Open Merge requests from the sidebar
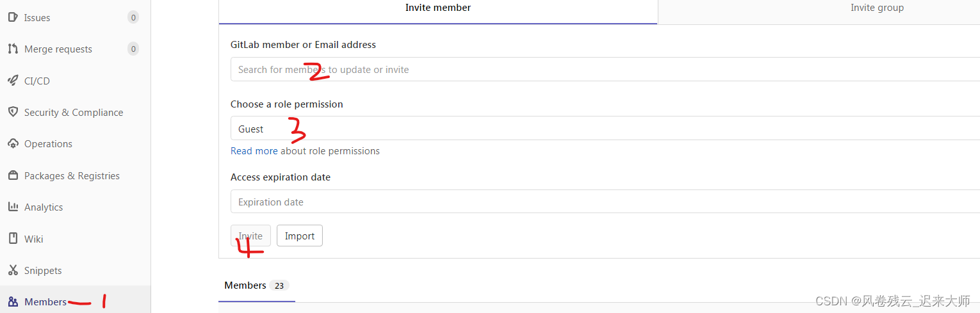 click(58, 49)
